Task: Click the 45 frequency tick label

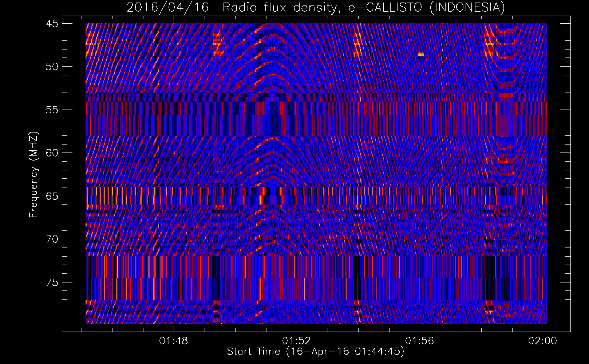Action: (x=52, y=24)
